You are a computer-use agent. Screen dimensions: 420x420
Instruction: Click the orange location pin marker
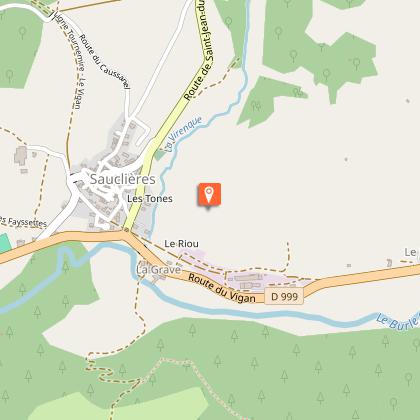point(209,195)
